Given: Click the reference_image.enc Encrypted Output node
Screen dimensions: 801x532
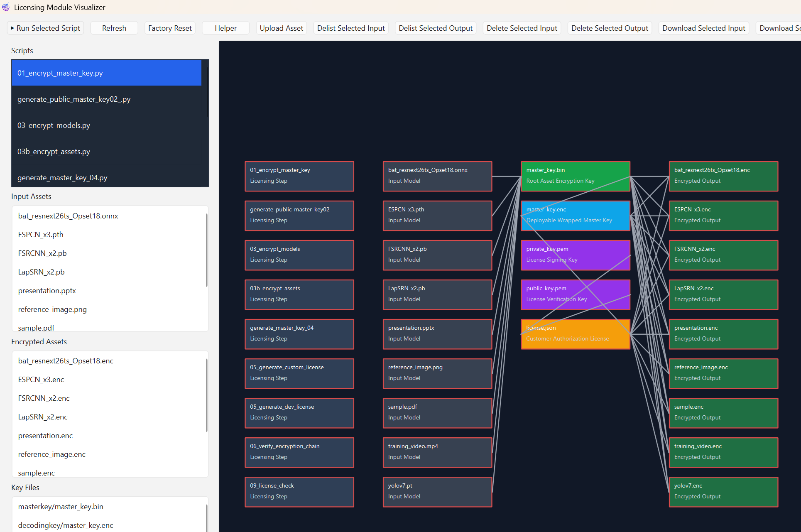Looking at the screenshot, I should (x=724, y=373).
